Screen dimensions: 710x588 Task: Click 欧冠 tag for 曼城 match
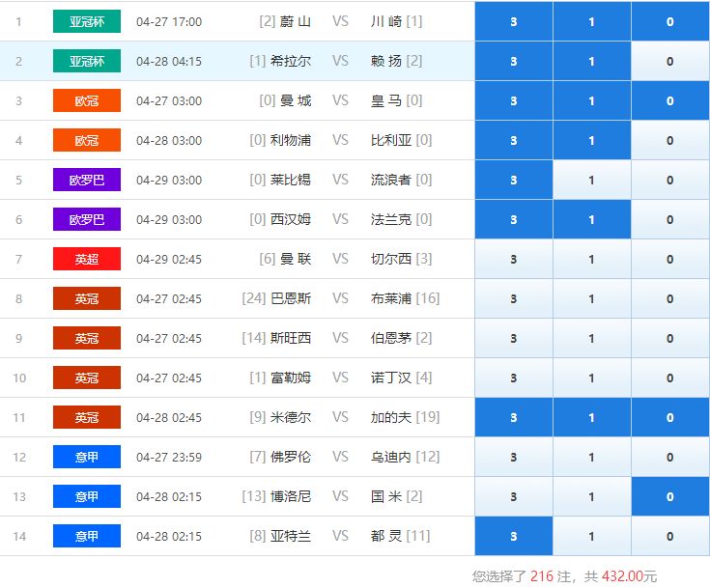pyautogui.click(x=87, y=100)
